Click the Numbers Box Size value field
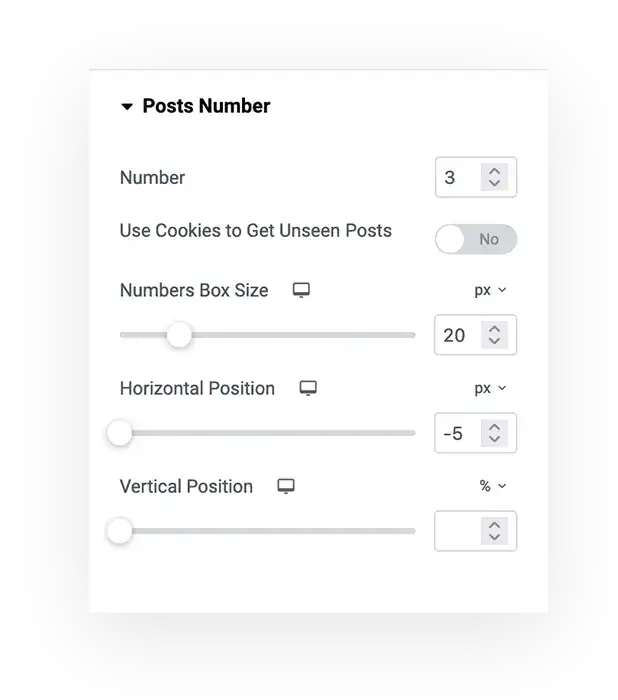618x700 pixels. click(x=457, y=335)
